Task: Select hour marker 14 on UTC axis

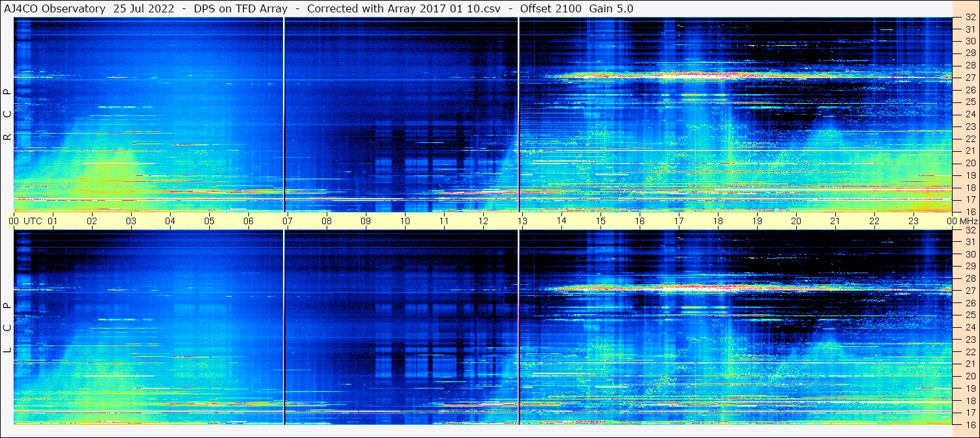Action: (x=561, y=220)
